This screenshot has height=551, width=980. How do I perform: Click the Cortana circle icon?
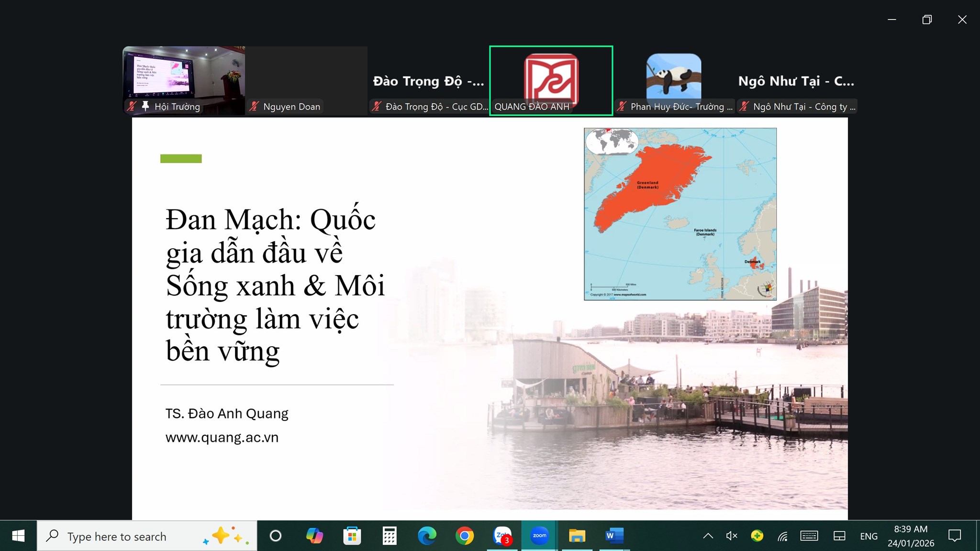click(276, 536)
